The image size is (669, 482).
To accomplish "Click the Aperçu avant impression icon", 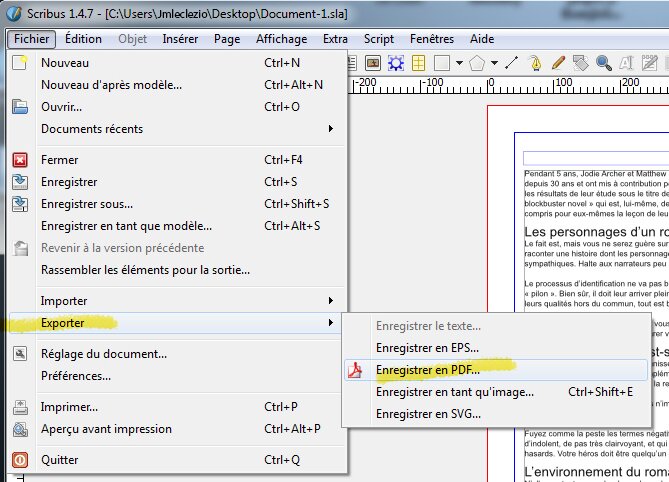I will tap(20, 429).
